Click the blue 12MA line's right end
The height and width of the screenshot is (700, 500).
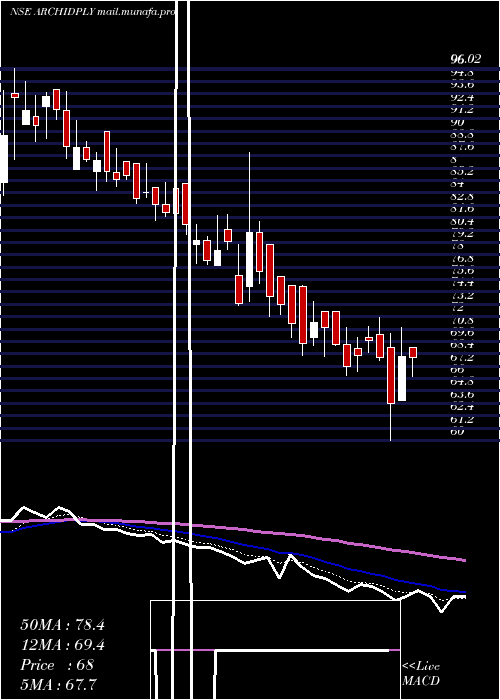[464, 592]
